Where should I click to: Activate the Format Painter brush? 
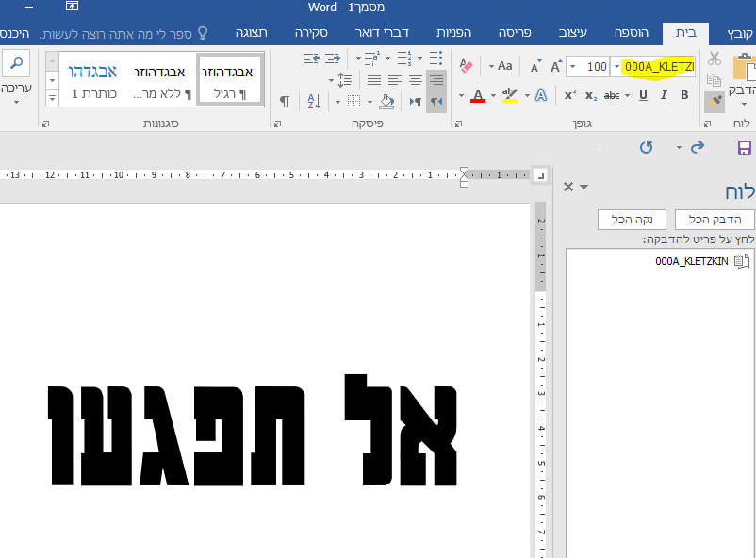pyautogui.click(x=715, y=101)
